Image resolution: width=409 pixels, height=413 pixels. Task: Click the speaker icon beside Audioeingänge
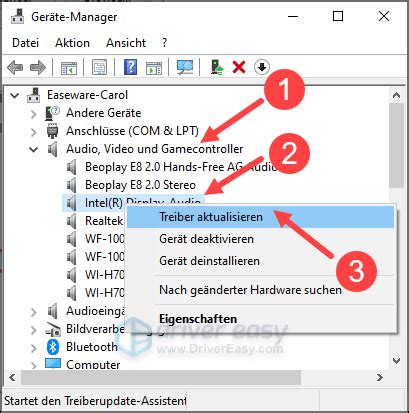coord(53,311)
